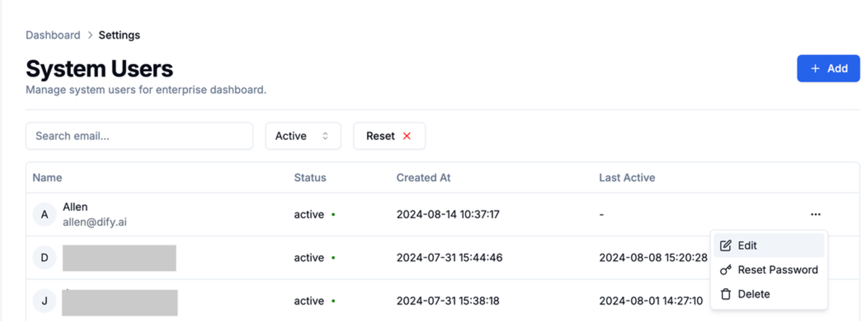Choose Reset Password menu entry
The image size is (868, 321).
pyautogui.click(x=769, y=270)
